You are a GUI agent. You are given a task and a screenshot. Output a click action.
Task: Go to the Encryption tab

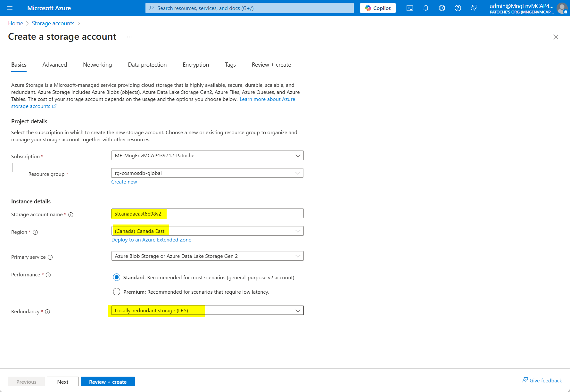point(195,65)
